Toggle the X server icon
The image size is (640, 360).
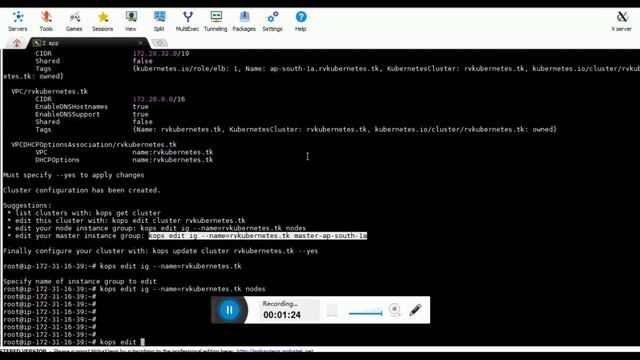(x=622, y=21)
